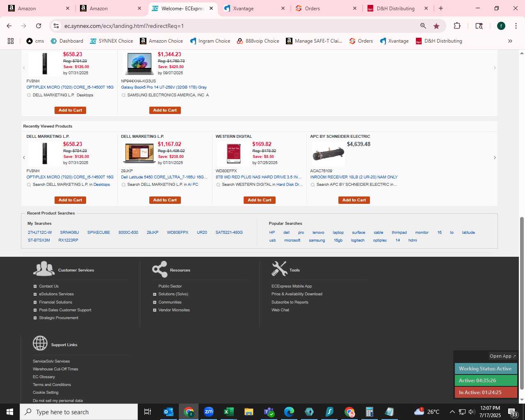Open popular search logitech

358,240
